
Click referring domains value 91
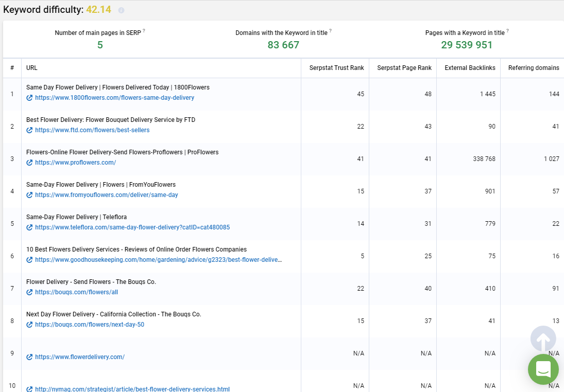(556, 289)
